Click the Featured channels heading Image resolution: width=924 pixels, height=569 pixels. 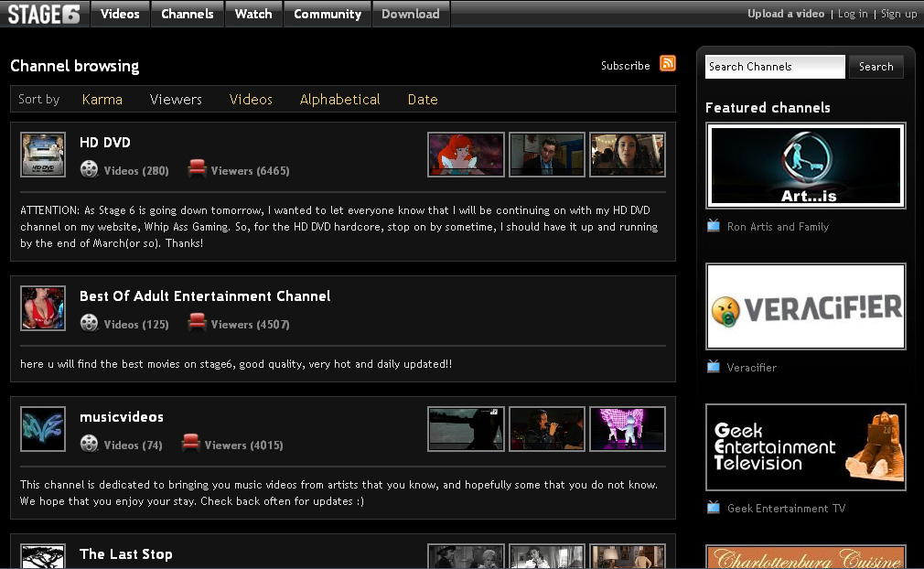(x=768, y=108)
